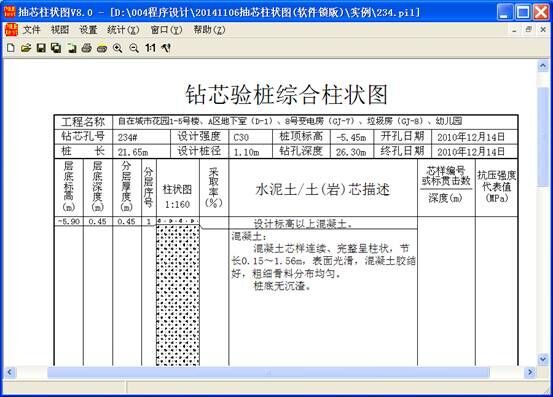553x397 pixels.
Task: Set zoom to 1:1 actual size
Action: 150,48
